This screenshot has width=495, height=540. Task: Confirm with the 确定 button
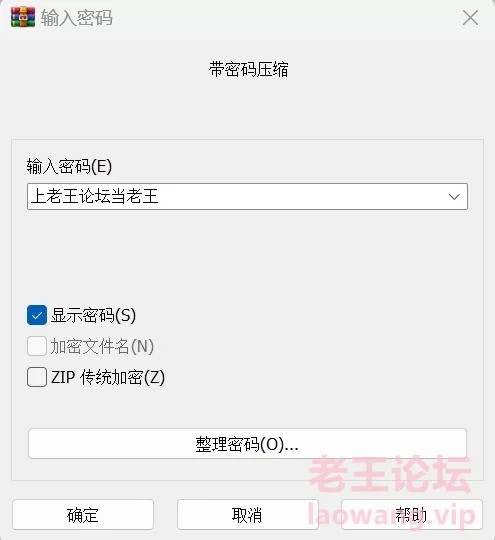click(83, 515)
